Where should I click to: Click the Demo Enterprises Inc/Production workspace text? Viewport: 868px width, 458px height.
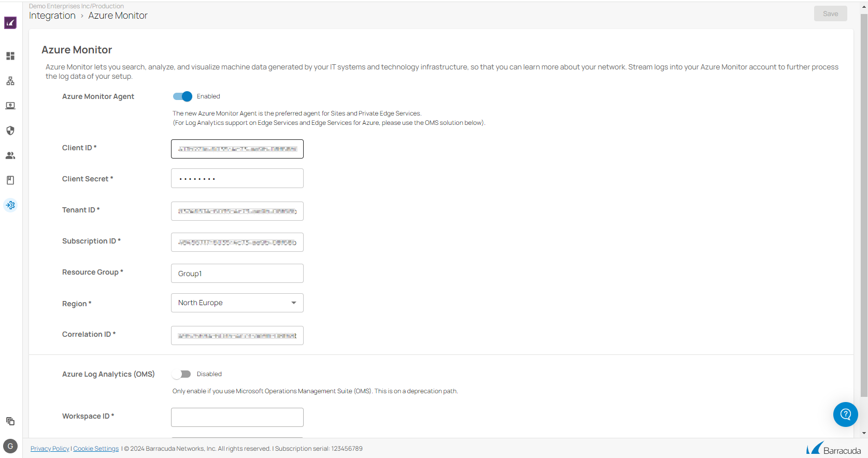[x=76, y=6]
